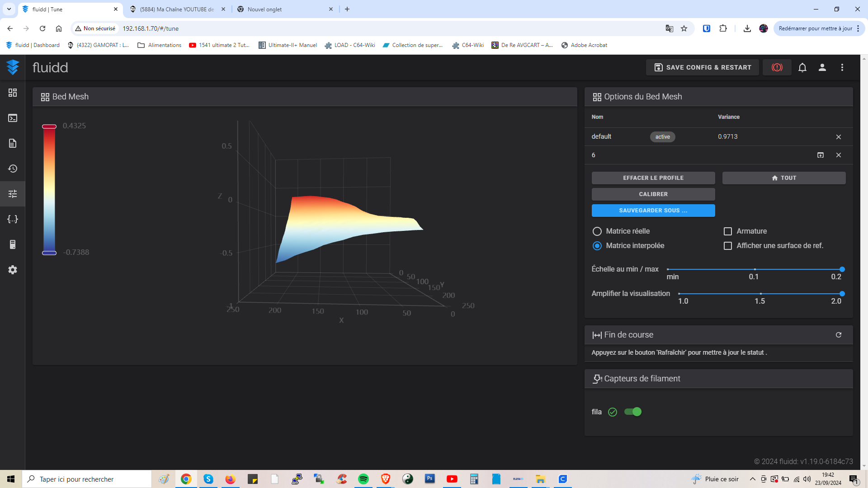
Task: Click the CALIBRER button
Action: pyautogui.click(x=653, y=194)
